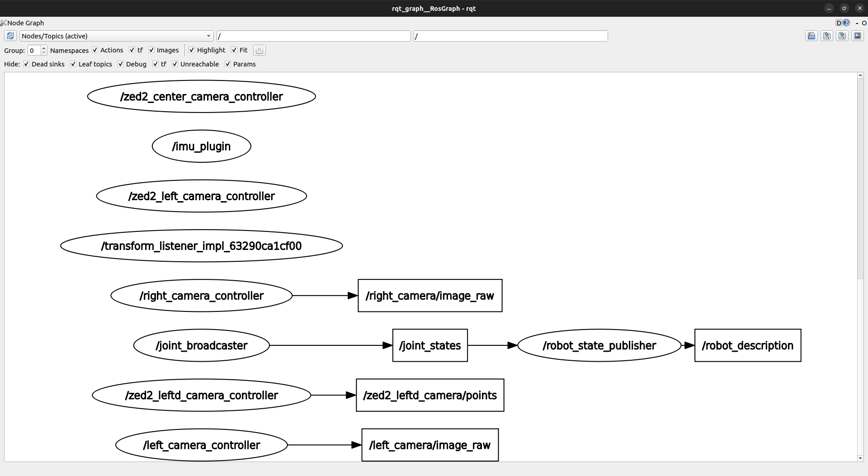Select the /joint_broadcaster node
868x476 pixels.
pos(202,345)
